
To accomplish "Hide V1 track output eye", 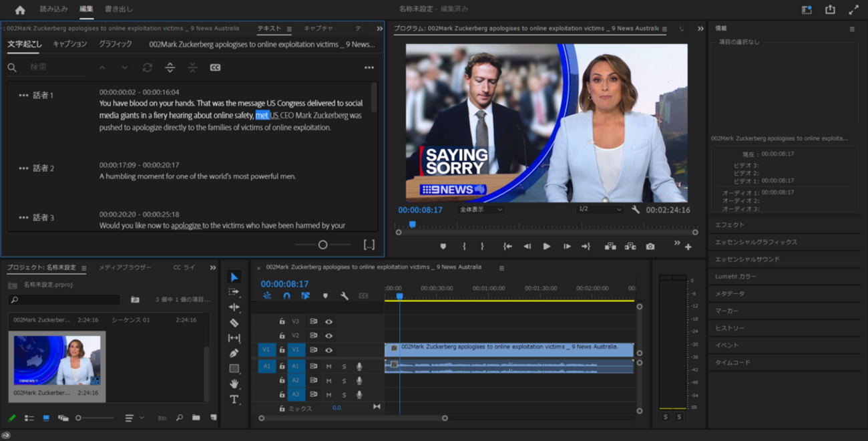I will (x=329, y=349).
